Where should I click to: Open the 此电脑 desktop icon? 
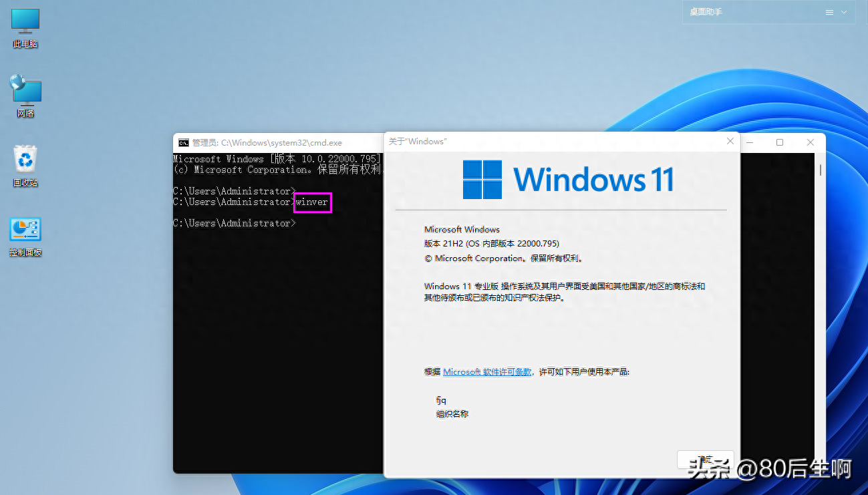25,27
